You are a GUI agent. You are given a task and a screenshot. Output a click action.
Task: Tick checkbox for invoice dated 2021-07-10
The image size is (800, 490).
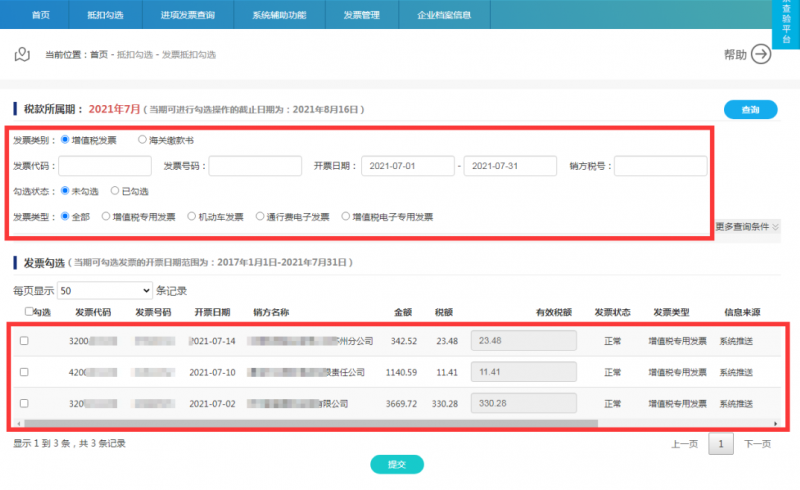(x=25, y=372)
